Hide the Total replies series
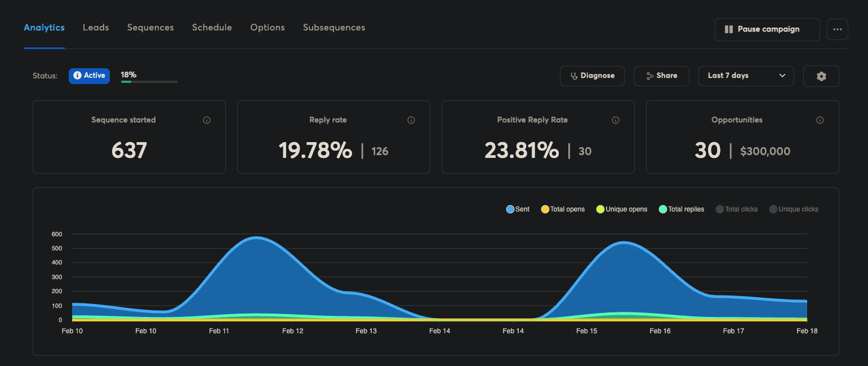868x366 pixels. pos(682,209)
